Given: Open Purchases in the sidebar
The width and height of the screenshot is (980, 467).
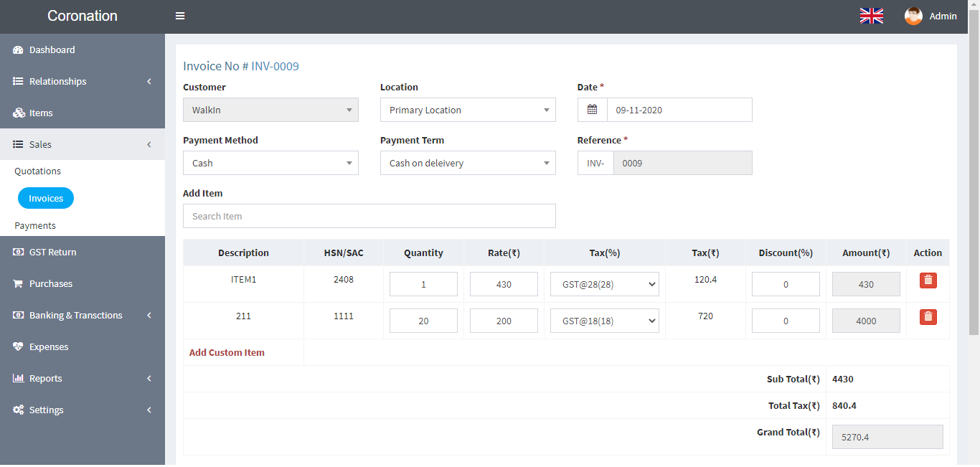Looking at the screenshot, I should tap(83, 283).
